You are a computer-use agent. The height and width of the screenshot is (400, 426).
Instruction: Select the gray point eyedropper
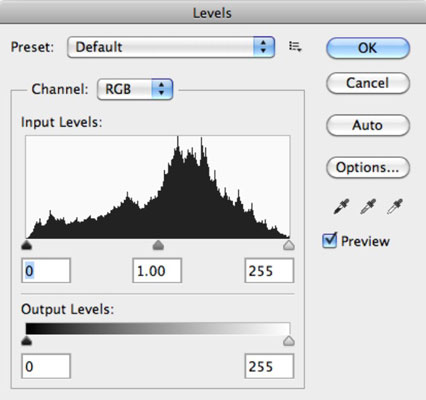[x=368, y=206]
